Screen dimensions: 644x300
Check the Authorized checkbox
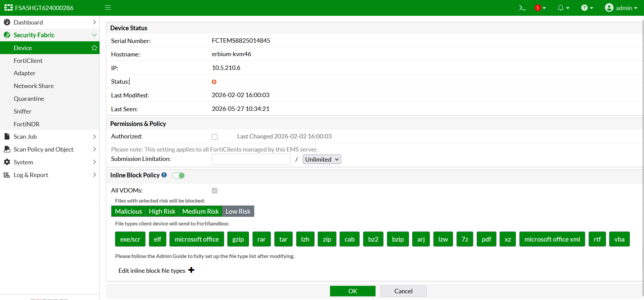[214, 137]
